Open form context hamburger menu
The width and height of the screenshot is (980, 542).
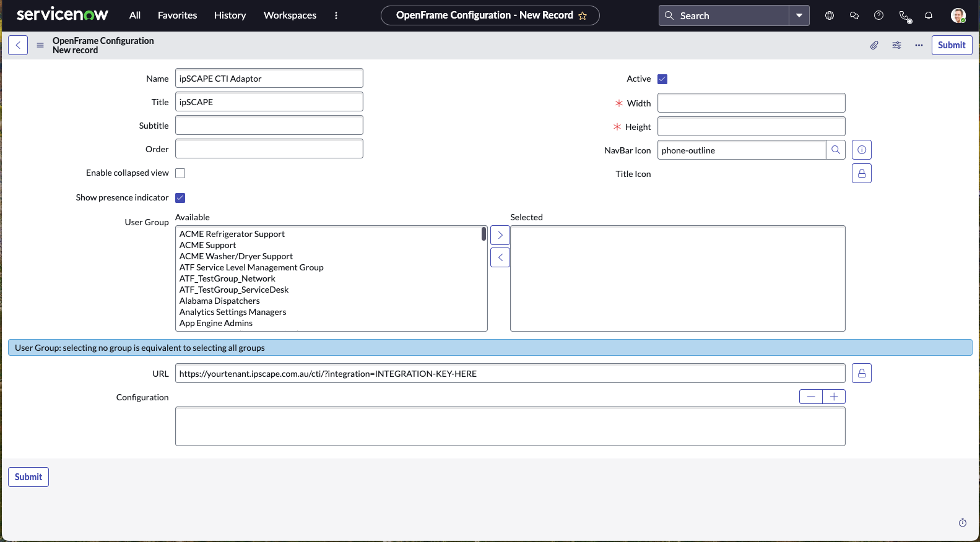click(40, 45)
